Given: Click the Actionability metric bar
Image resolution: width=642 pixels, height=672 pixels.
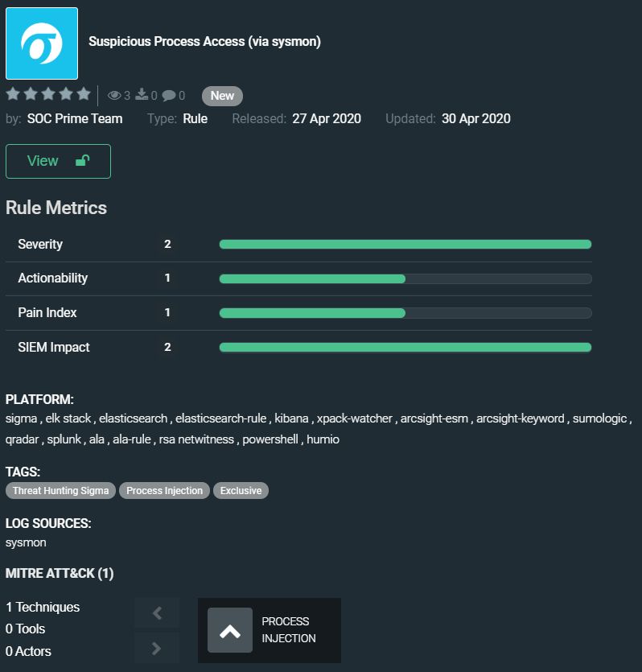Looking at the screenshot, I should coord(405,278).
